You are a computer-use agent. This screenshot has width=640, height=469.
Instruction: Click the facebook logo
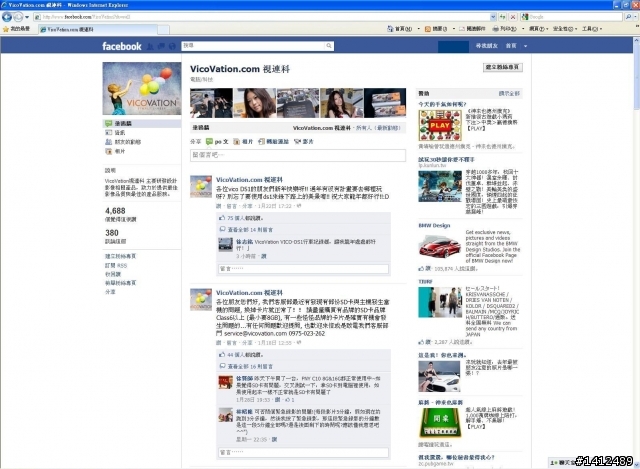122,47
